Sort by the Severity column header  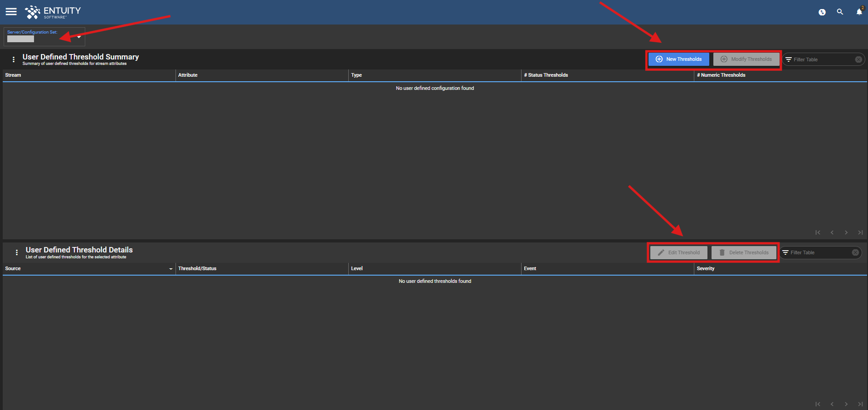coord(780,269)
